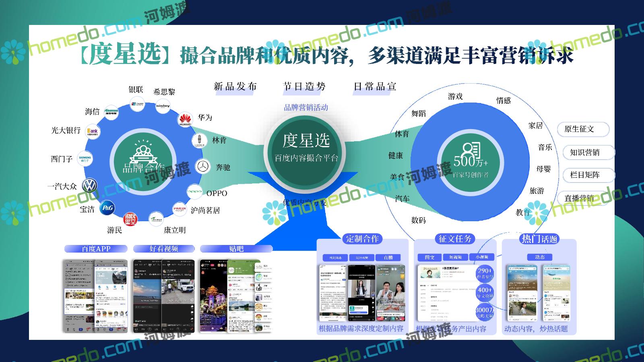This screenshot has width=644, height=362.
Task: Click the Mercedes-Benz star logo
Action: pyautogui.click(x=202, y=166)
